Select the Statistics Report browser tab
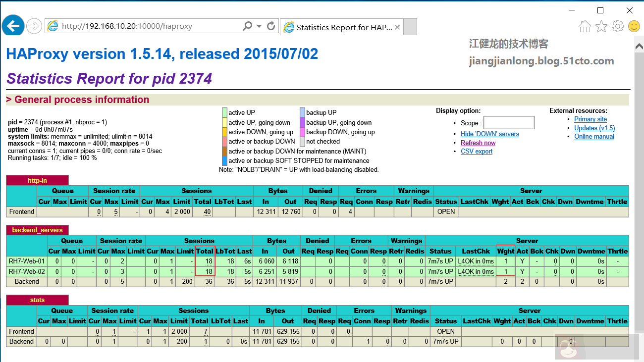The height and width of the screenshot is (362, 644). click(x=342, y=27)
